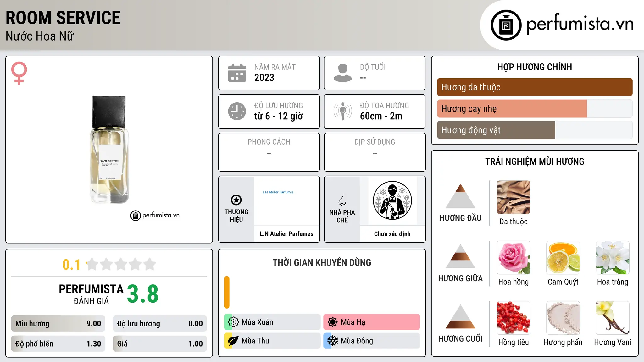Click the nose icon above NHÀ PHA CHẾ
Screen dimensions: 644x362
pyautogui.click(x=342, y=200)
